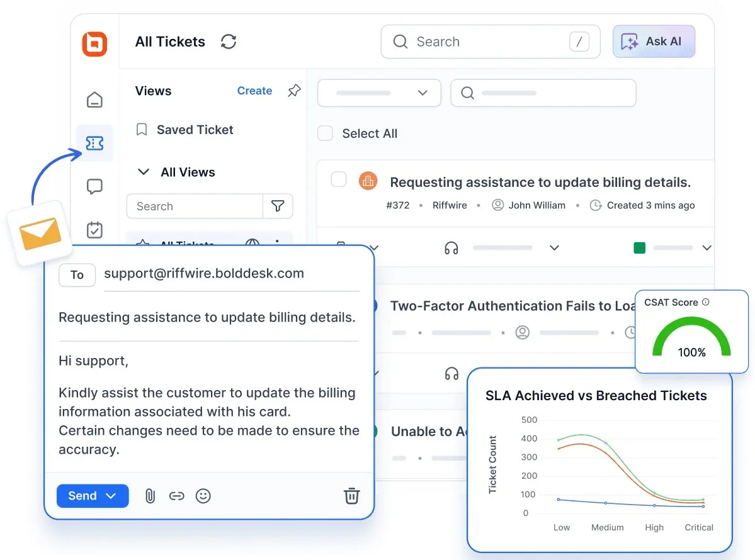
Task: Open the filter dropdown above the ticket list
Action: pyautogui.click(x=378, y=92)
